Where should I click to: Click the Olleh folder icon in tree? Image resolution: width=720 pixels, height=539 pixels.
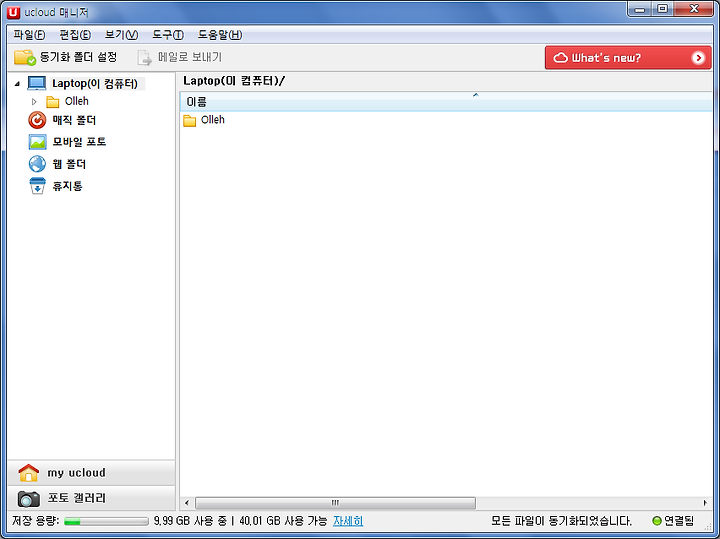(x=53, y=101)
